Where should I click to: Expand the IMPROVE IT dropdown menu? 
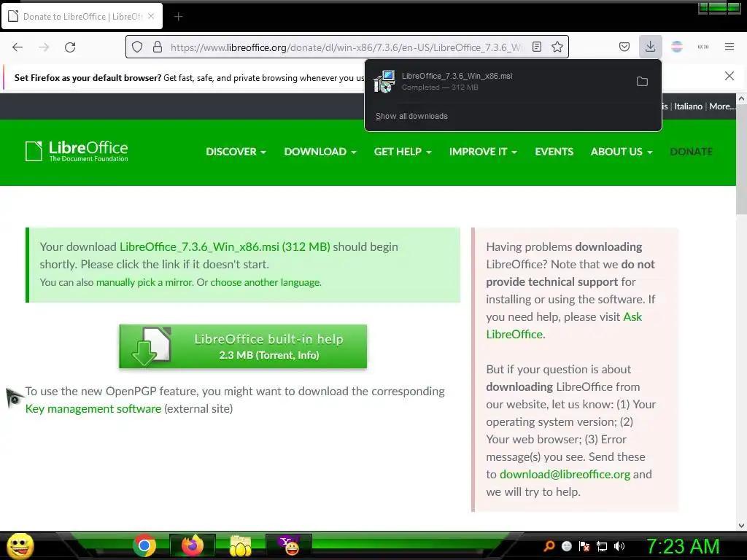click(x=483, y=152)
